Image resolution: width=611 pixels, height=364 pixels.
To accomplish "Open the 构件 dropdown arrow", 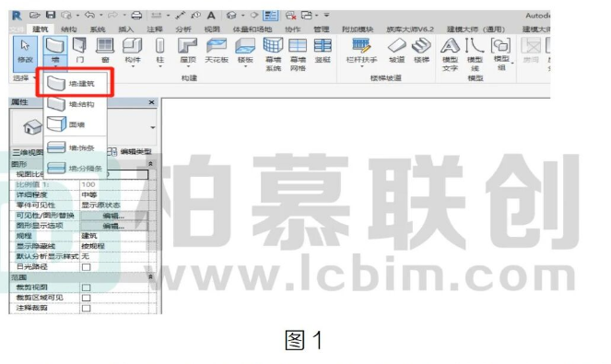I will click(133, 66).
